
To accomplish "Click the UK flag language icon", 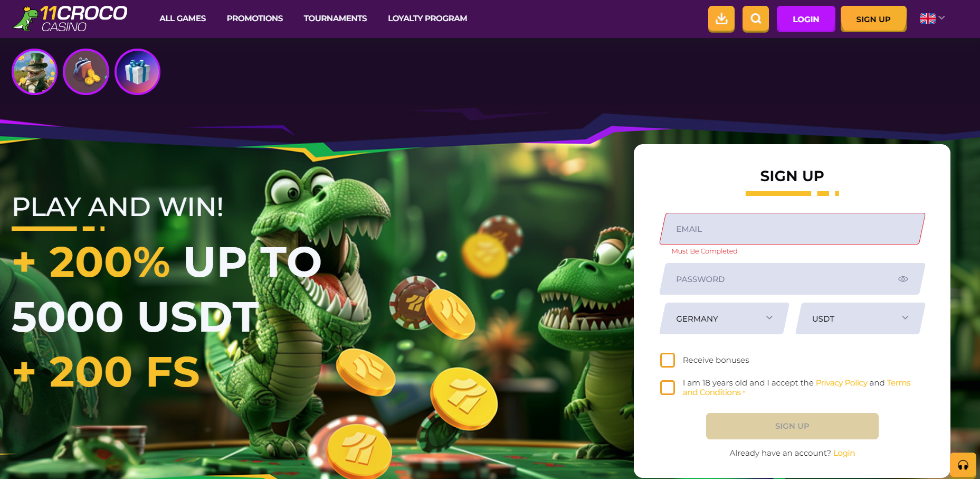I will (927, 18).
